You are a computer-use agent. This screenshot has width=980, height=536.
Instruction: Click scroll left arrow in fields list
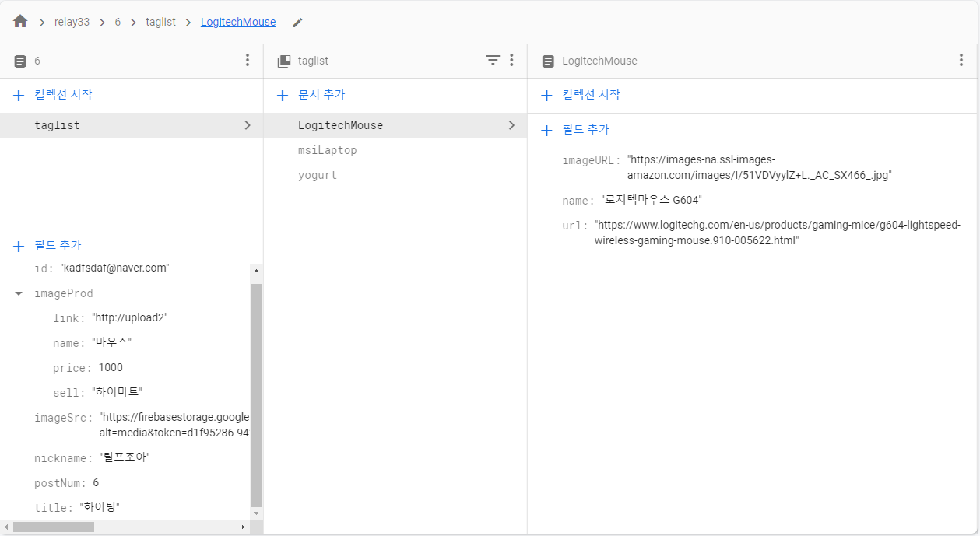click(x=6, y=527)
